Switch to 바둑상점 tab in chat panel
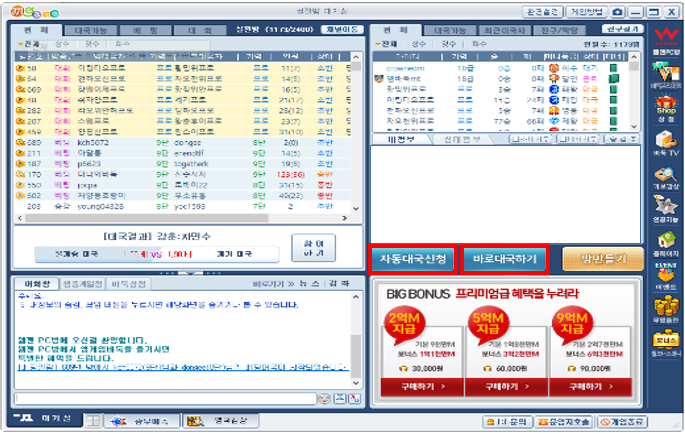 click(x=128, y=284)
